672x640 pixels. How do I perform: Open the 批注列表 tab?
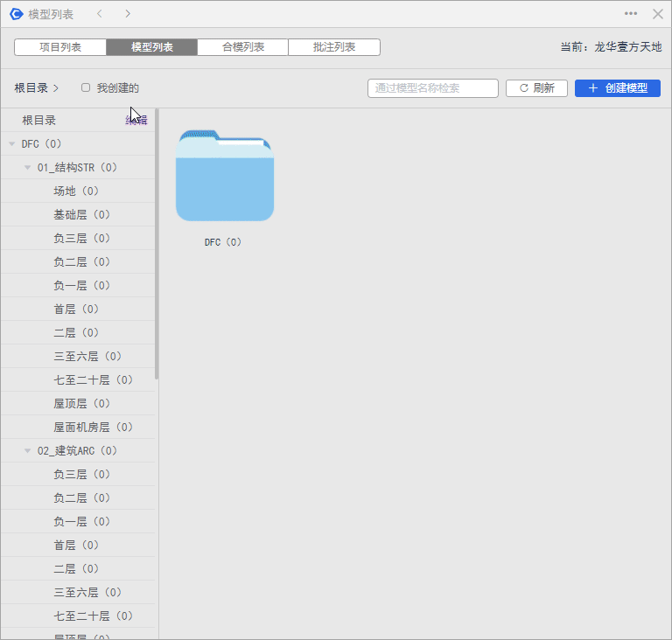tap(333, 47)
